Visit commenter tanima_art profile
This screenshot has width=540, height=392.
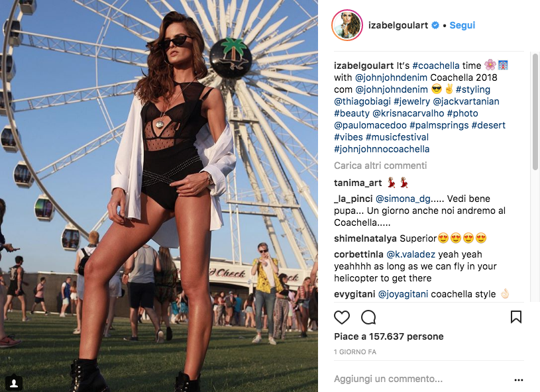358,183
